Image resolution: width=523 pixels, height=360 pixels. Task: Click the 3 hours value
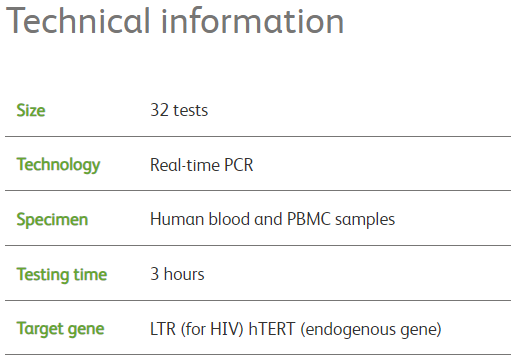pyautogui.click(x=177, y=274)
